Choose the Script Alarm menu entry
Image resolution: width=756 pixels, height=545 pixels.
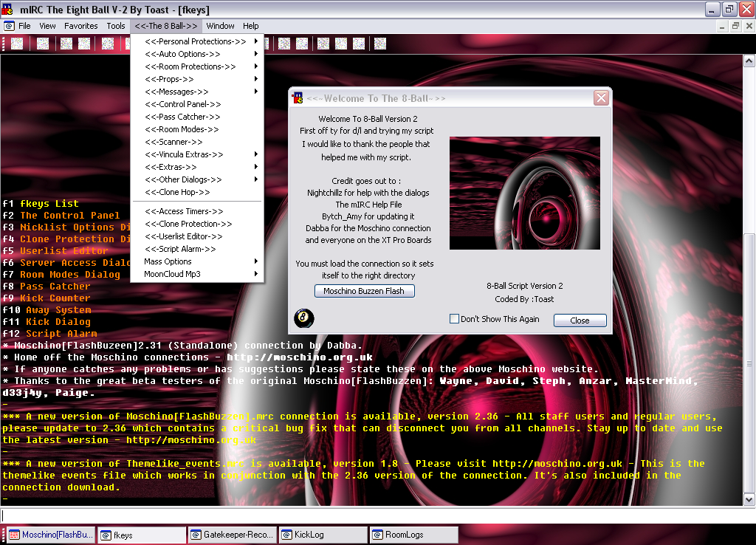[x=197, y=249]
